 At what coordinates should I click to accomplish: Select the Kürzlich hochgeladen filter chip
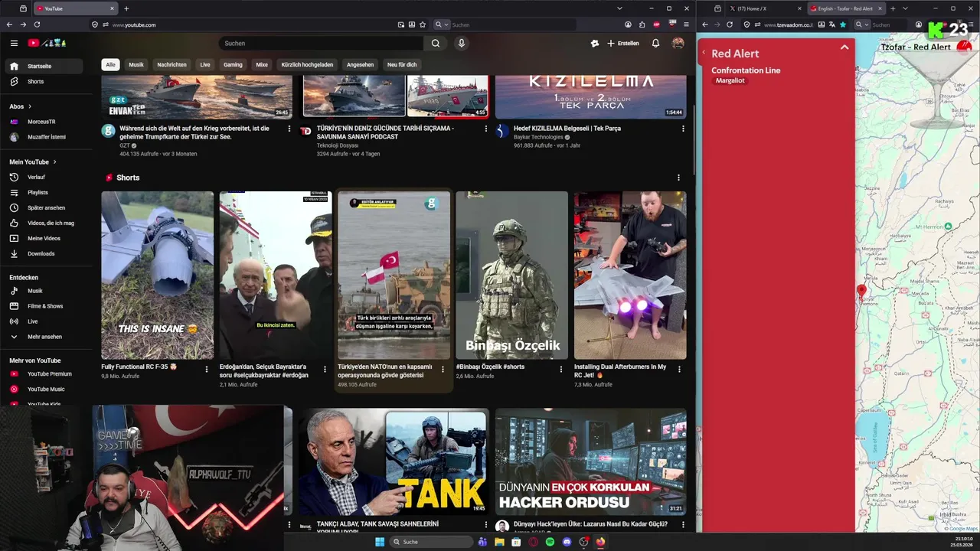pos(307,65)
